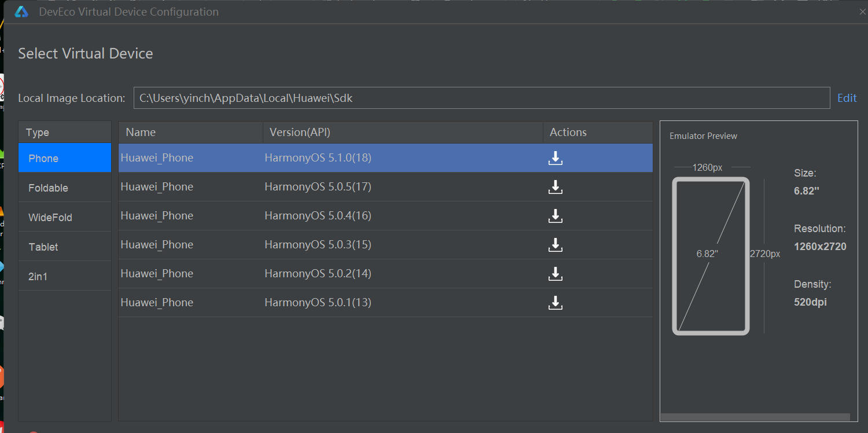Download the HarmonyOS 5.0.2(14) image
The image size is (868, 433).
point(556,274)
